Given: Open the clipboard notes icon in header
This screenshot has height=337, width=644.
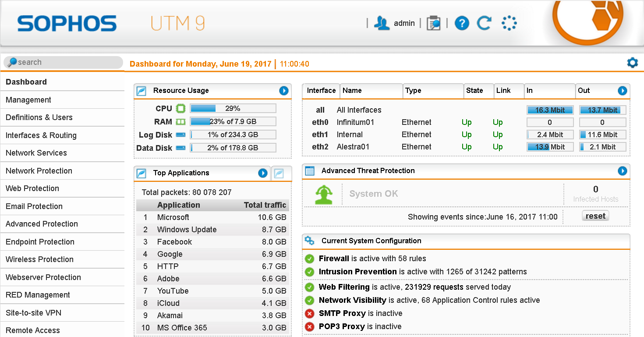Looking at the screenshot, I should 433,23.
